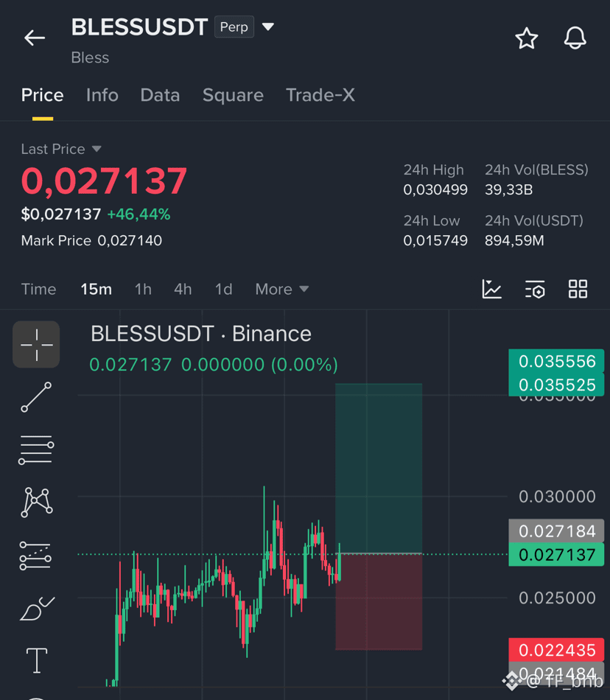This screenshot has height=700, width=610.
Task: Select the brush drawing tool
Action: [x=37, y=609]
